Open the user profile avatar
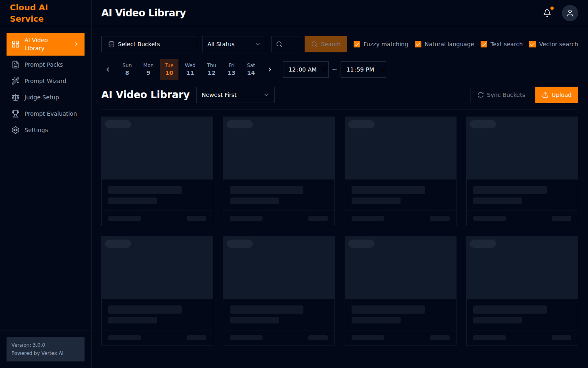The height and width of the screenshot is (368, 588). coord(570,13)
